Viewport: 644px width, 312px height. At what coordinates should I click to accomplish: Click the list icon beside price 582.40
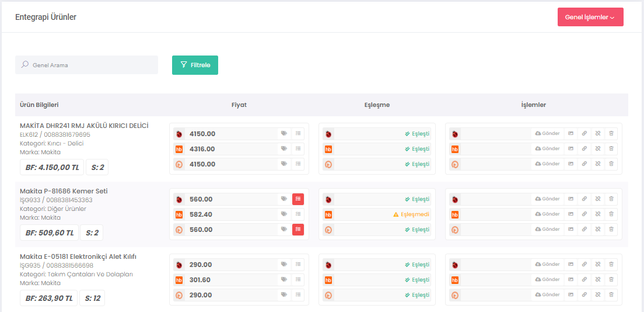tap(298, 214)
